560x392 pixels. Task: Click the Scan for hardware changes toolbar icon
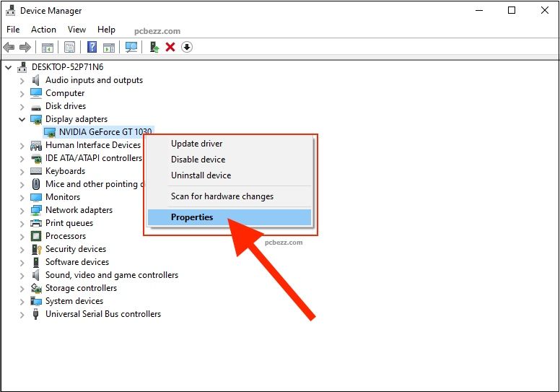click(131, 47)
